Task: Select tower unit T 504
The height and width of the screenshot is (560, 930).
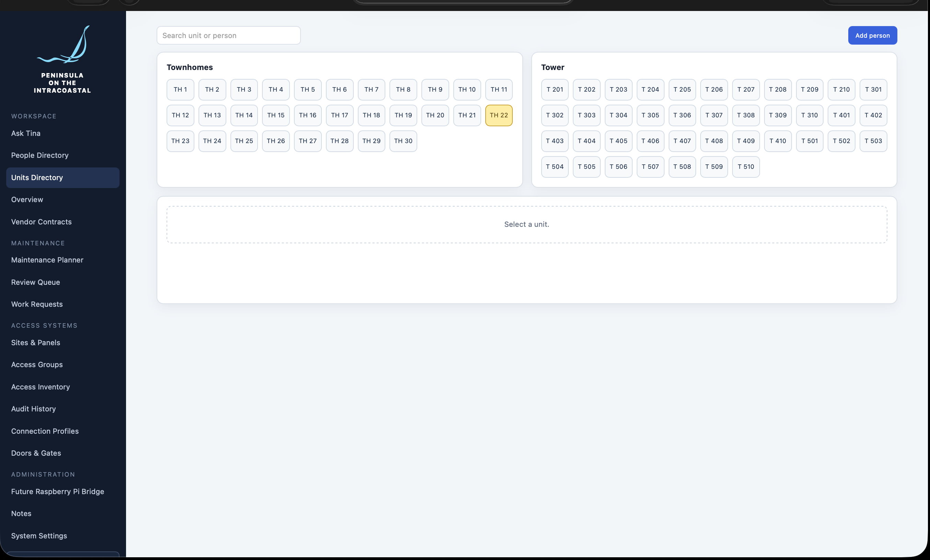Action: (x=554, y=167)
